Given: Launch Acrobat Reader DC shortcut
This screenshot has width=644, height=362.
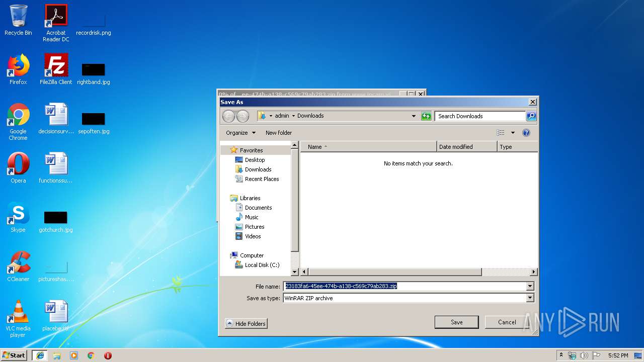Looking at the screenshot, I should pos(56,23).
